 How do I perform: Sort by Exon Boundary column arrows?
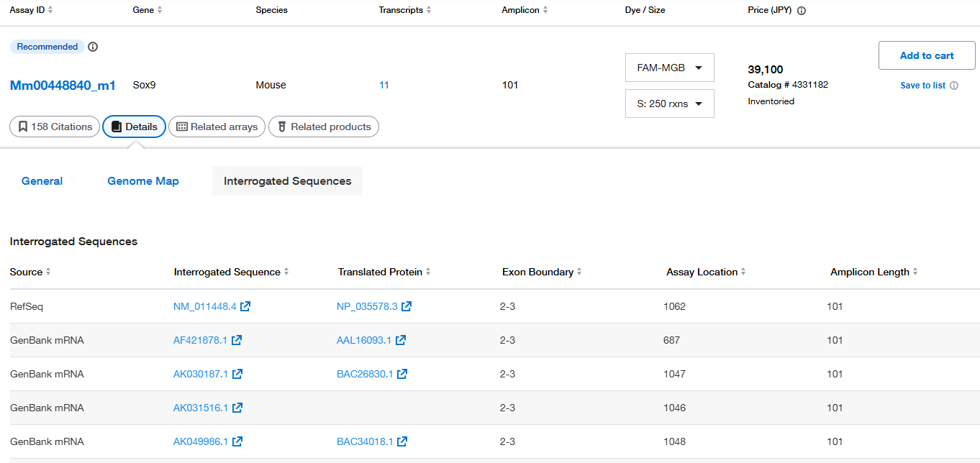(579, 272)
